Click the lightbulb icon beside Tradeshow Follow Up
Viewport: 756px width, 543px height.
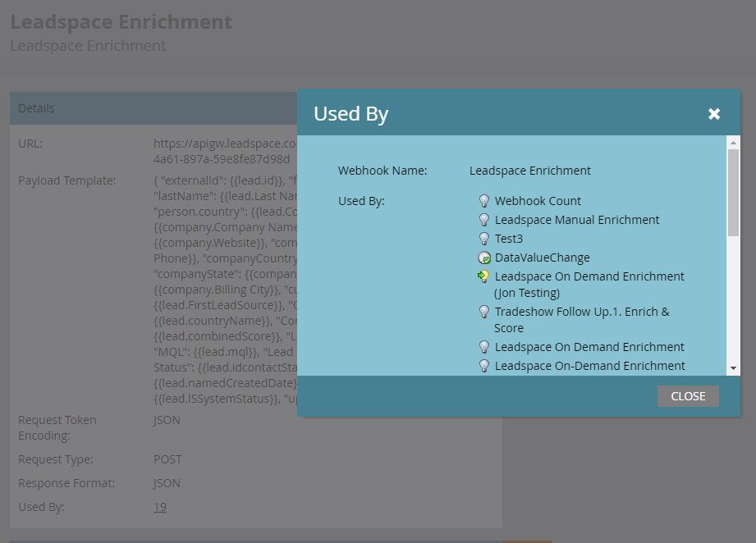(x=484, y=312)
